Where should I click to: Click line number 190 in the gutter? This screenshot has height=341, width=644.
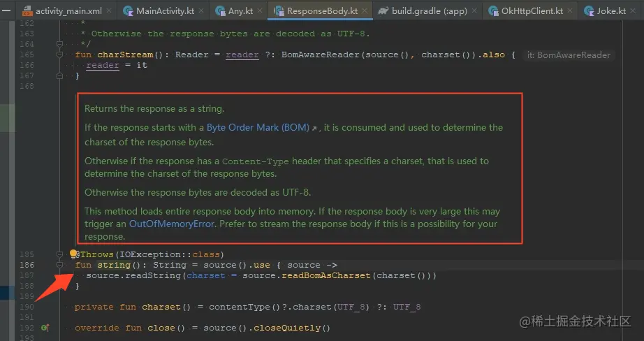click(27, 307)
